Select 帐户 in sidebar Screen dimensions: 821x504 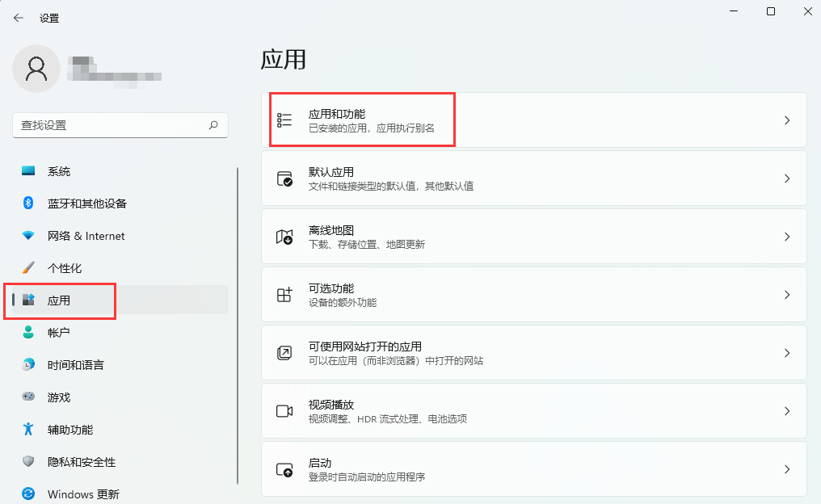[120, 332]
